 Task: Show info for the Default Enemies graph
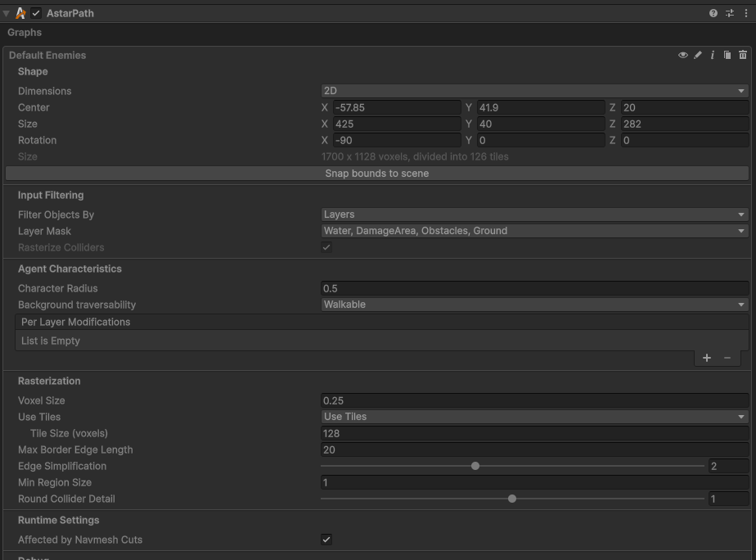pyautogui.click(x=713, y=55)
